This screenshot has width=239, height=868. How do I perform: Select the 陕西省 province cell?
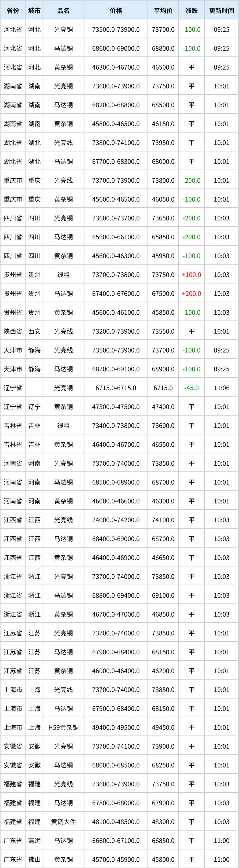(13, 332)
